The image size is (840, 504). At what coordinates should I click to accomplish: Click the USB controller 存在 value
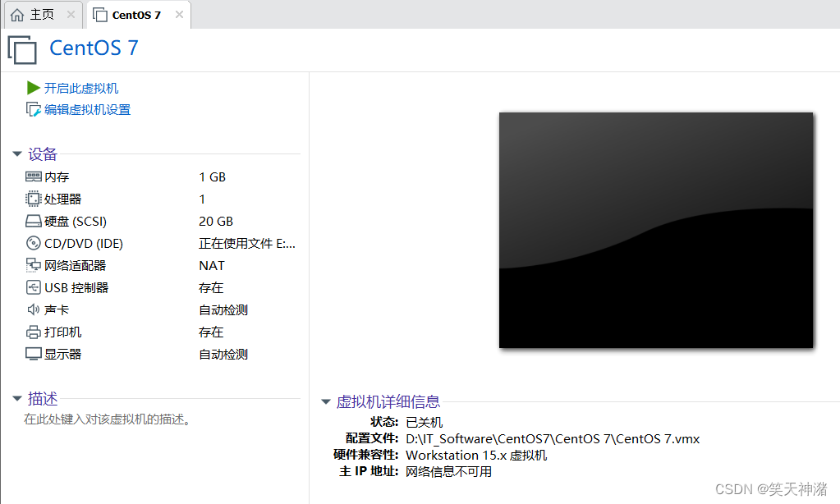tap(211, 287)
